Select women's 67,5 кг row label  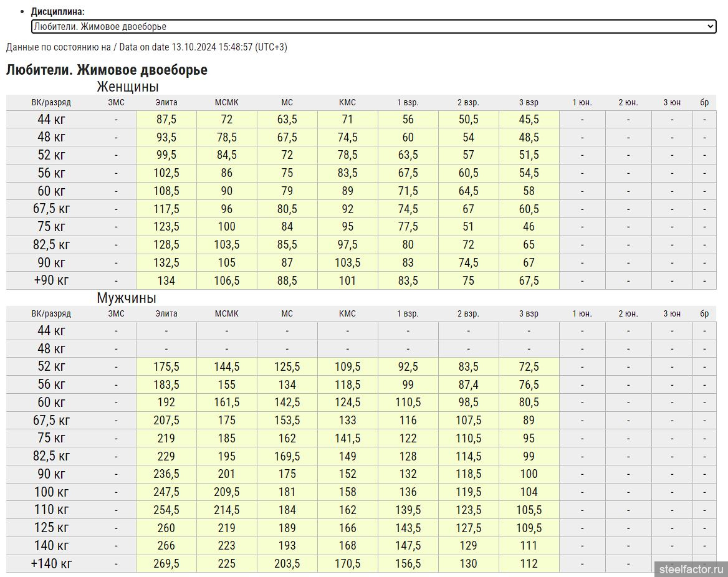51,209
